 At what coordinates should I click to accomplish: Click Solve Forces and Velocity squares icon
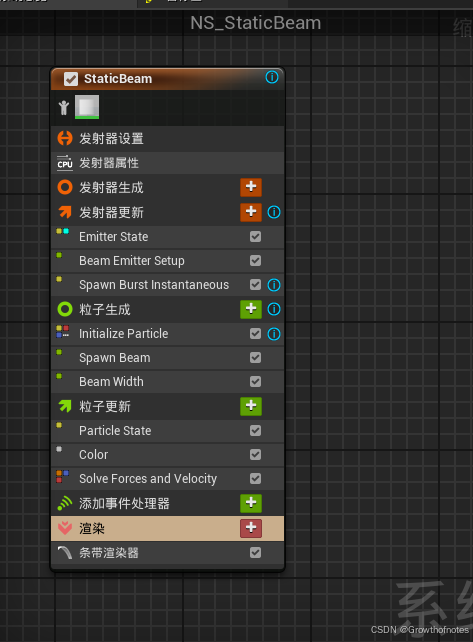click(x=62, y=476)
